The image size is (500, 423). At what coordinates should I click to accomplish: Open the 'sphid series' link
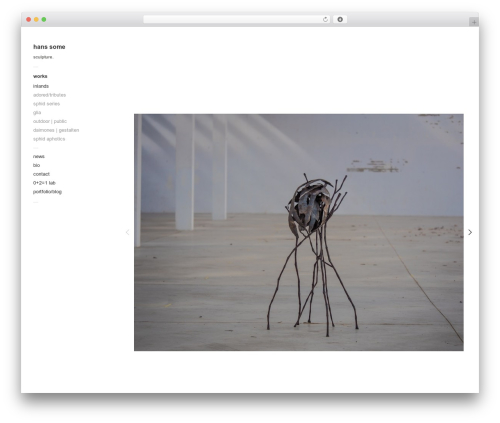(x=46, y=104)
